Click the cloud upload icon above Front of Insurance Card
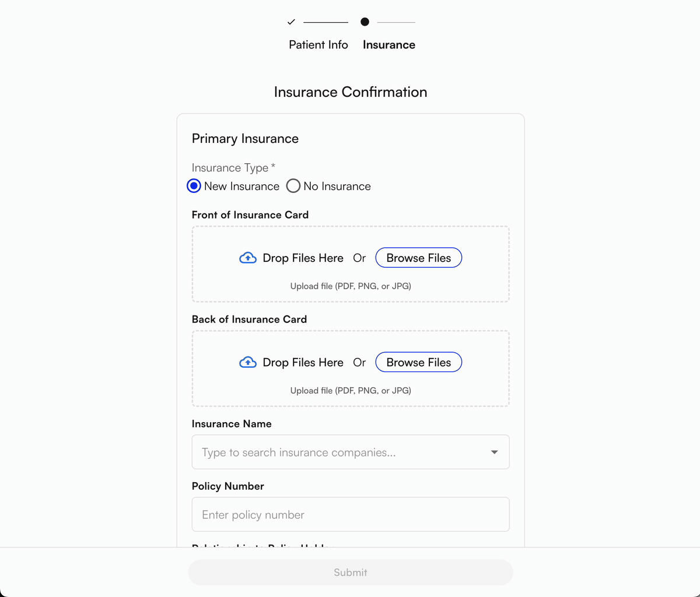The image size is (700, 597). [x=247, y=258]
